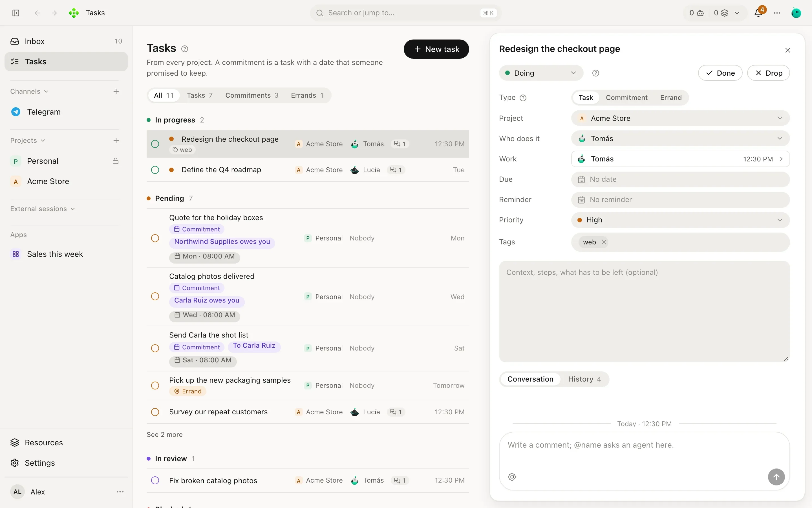Check off Pick up the new packaging samples

click(x=155, y=385)
